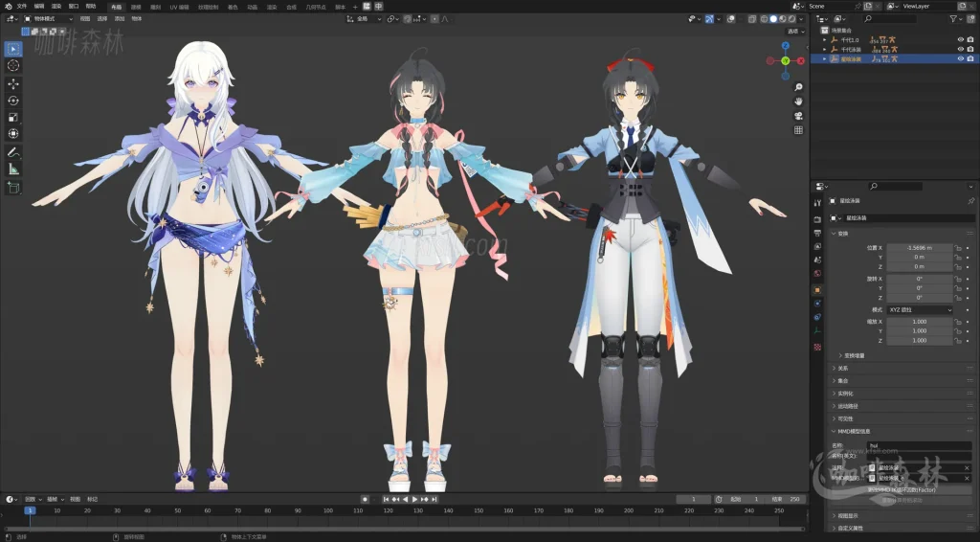
Task: Click blue Z axis on navigation gizmo
Action: 786,46
